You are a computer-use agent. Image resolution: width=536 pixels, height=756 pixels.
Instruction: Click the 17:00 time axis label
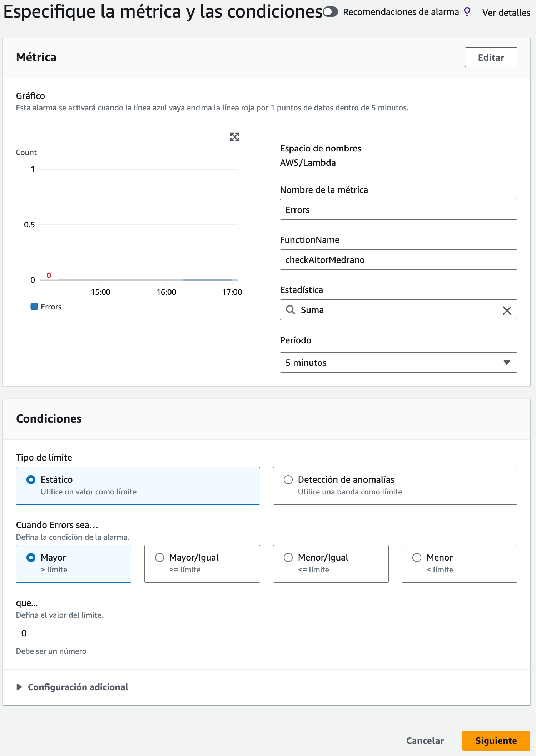[232, 292]
